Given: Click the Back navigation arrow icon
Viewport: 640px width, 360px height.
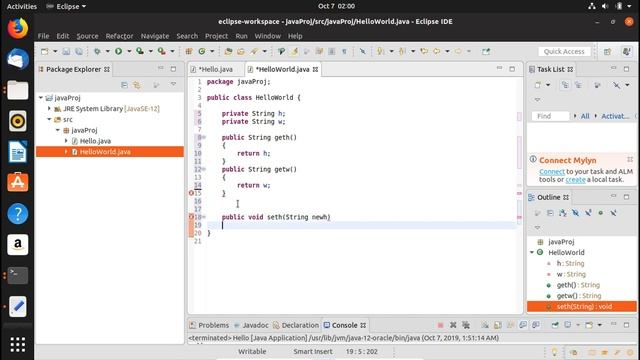Looking at the screenshot, I should (x=437, y=51).
